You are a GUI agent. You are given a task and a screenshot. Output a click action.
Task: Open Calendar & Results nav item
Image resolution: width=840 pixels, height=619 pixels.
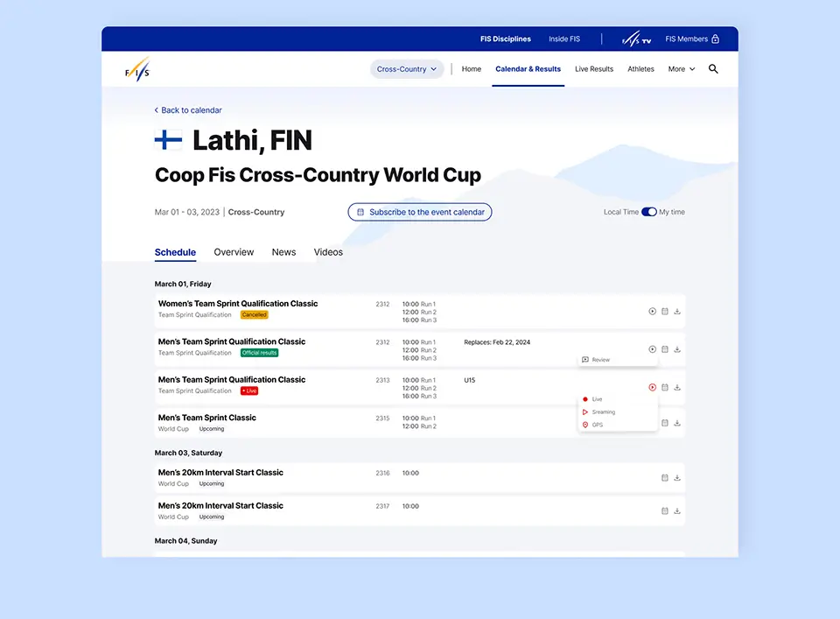click(528, 69)
